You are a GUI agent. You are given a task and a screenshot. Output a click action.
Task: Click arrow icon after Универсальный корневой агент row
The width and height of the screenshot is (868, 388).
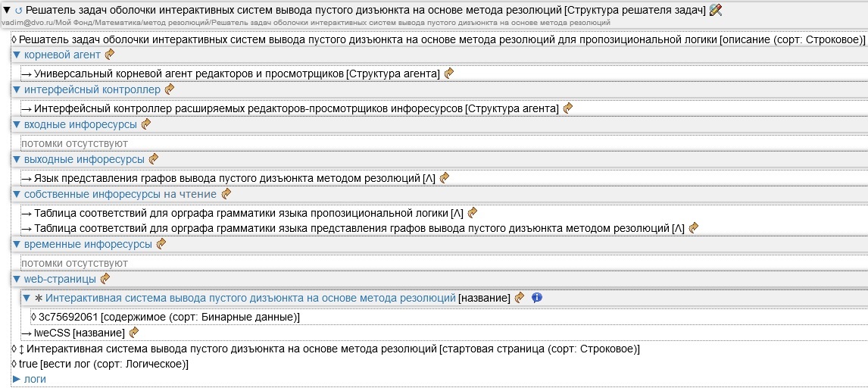449,74
